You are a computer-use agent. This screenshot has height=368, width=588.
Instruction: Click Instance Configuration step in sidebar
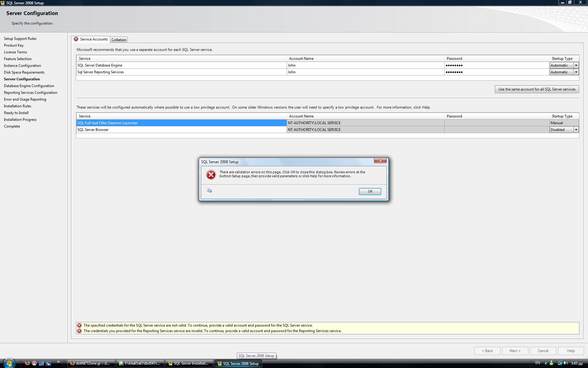coord(22,66)
